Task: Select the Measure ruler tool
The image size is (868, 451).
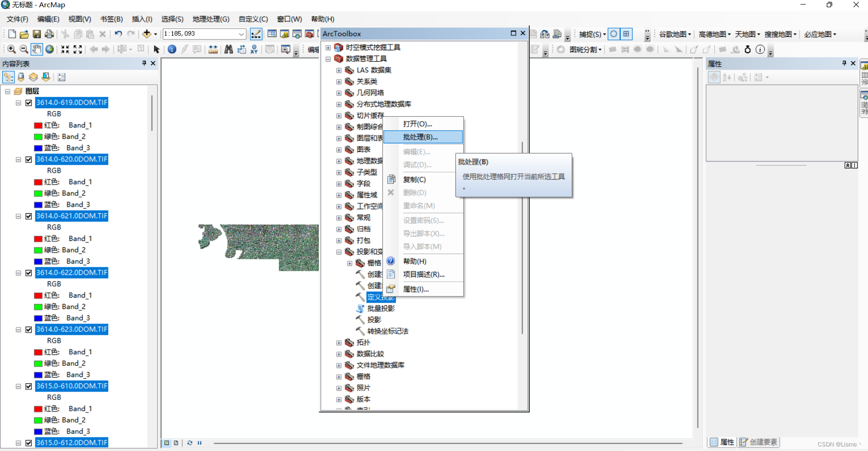Action: click(x=213, y=49)
